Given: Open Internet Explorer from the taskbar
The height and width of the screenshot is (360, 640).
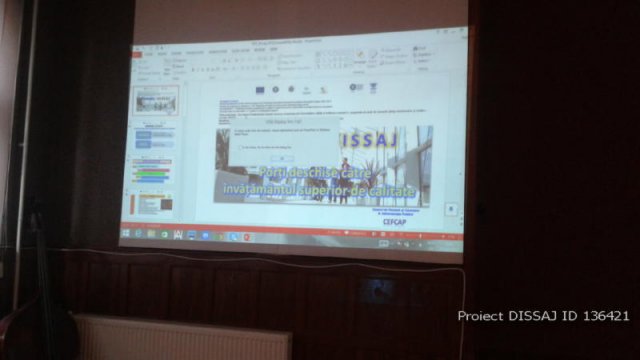Looking at the screenshot, I should click(138, 233).
